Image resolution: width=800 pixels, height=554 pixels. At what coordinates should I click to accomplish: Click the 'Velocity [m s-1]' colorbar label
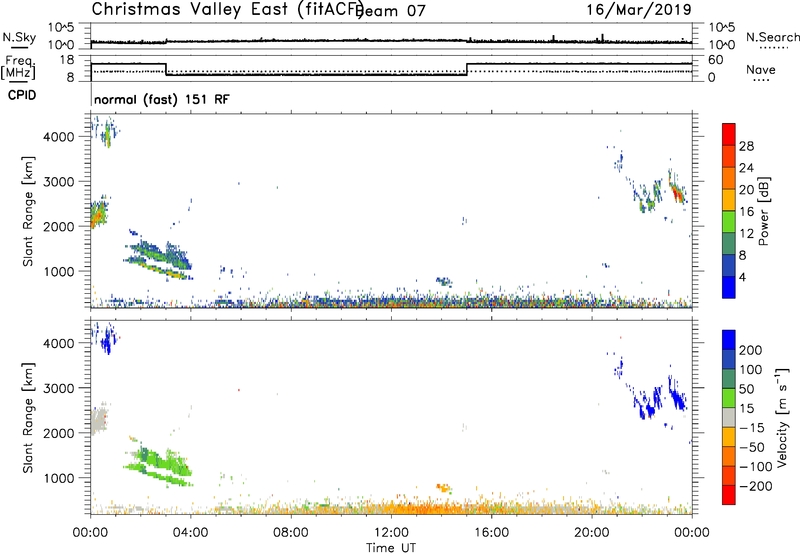[781, 417]
